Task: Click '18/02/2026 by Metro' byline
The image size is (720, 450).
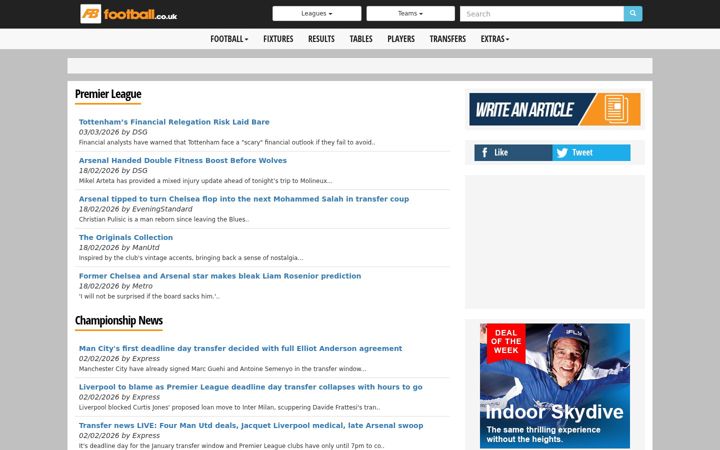Action: 116,286
